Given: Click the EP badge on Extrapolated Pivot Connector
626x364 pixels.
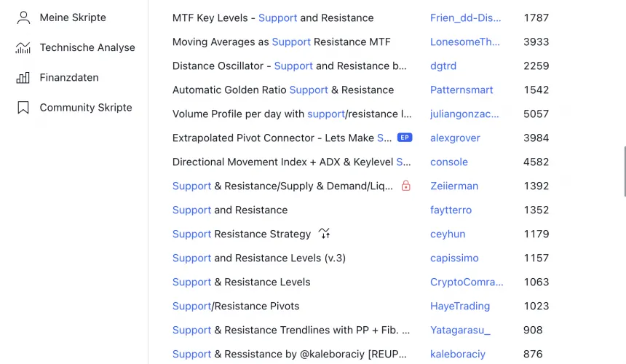Looking at the screenshot, I should click(x=405, y=138).
